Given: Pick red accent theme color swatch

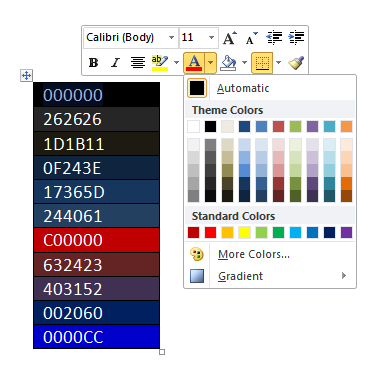Looking at the screenshot, I should point(279,127).
